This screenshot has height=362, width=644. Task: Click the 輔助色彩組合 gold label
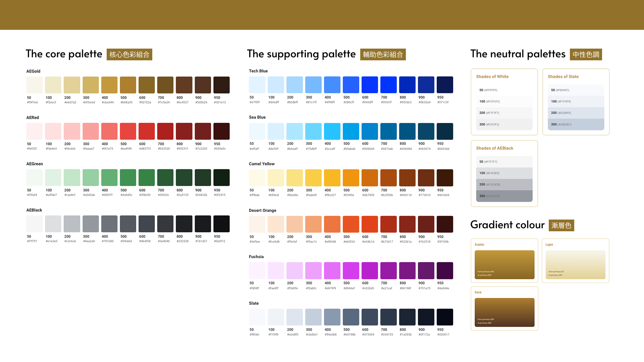click(383, 55)
